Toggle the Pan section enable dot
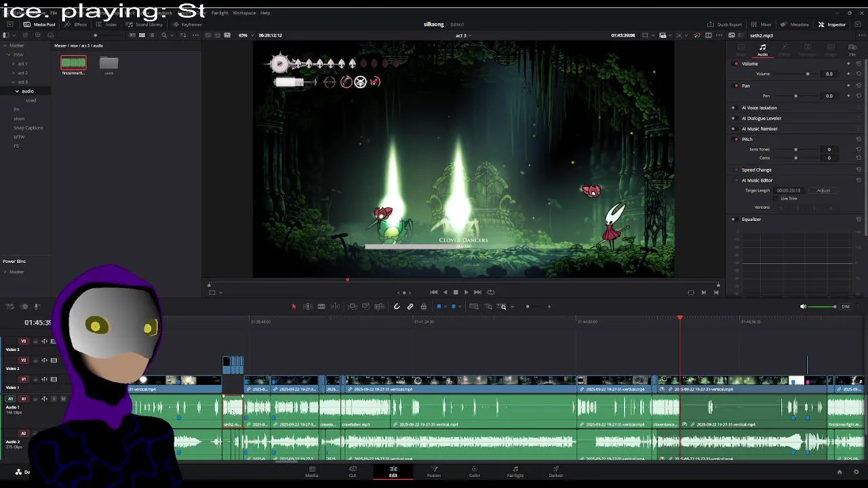 pyautogui.click(x=736, y=86)
